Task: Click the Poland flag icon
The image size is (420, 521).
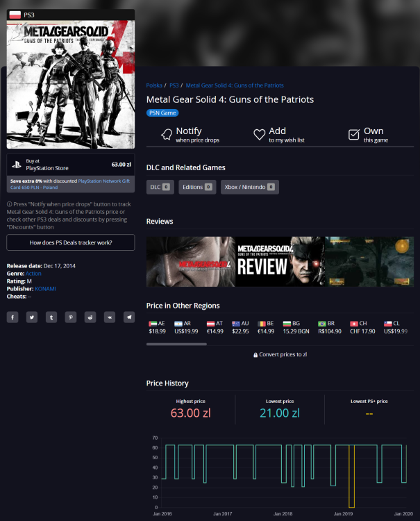Action: click(x=15, y=15)
